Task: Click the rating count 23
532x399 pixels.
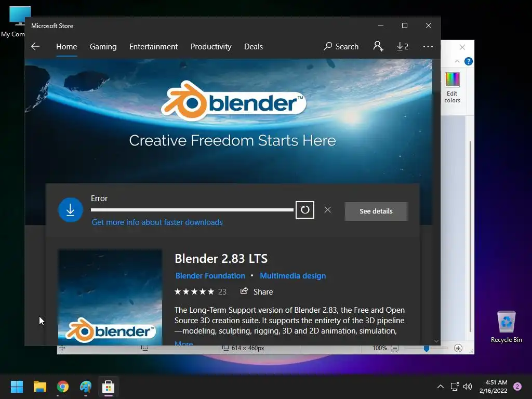Action: click(x=222, y=292)
